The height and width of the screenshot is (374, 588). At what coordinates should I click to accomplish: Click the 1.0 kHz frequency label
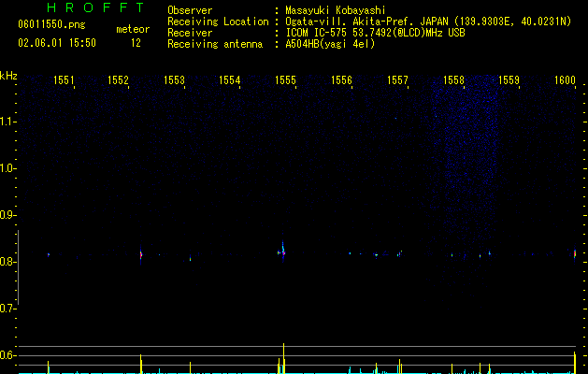tap(7, 168)
